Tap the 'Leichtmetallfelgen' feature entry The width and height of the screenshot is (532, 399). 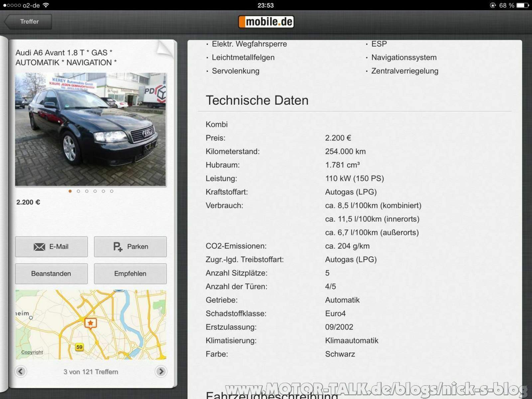(243, 58)
